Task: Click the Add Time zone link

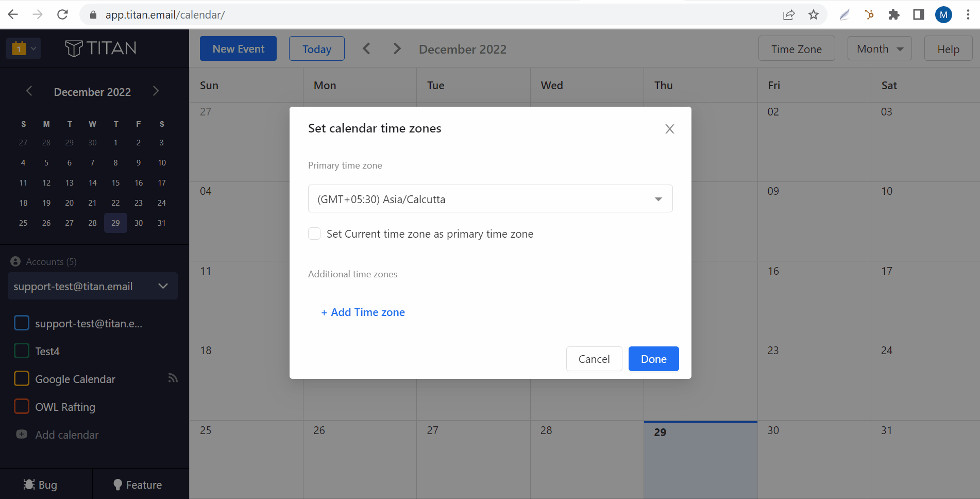Action: point(363,312)
